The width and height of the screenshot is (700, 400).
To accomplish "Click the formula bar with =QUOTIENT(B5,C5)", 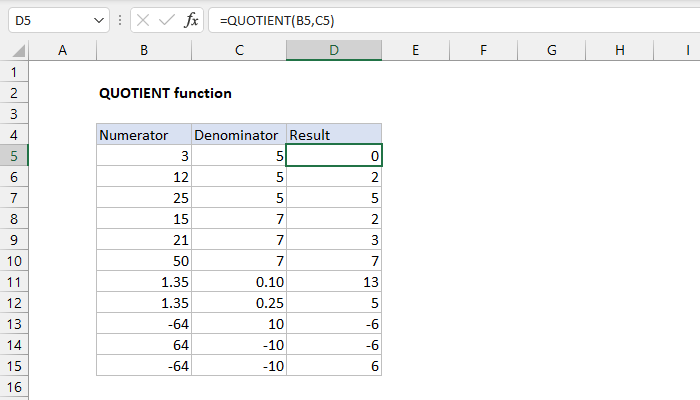I will (454, 21).
